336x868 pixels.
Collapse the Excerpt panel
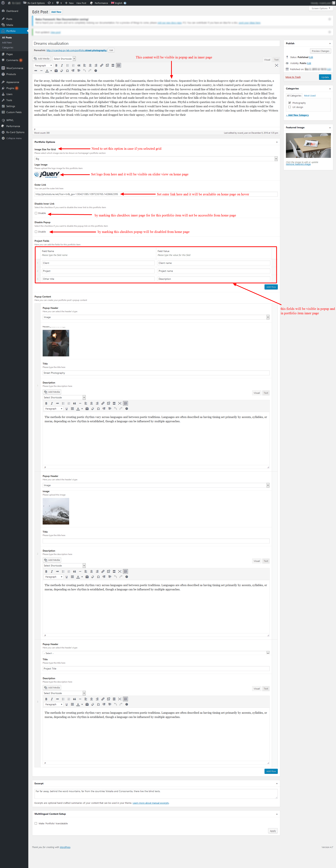tap(277, 784)
